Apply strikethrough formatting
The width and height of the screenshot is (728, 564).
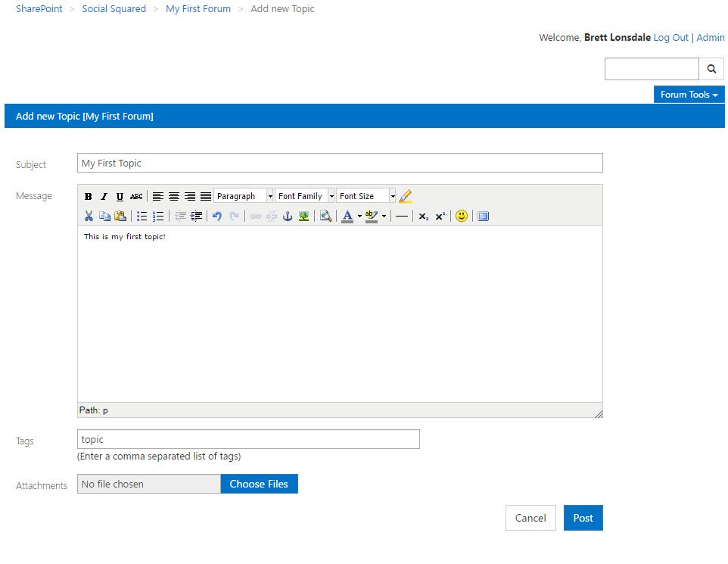click(135, 196)
